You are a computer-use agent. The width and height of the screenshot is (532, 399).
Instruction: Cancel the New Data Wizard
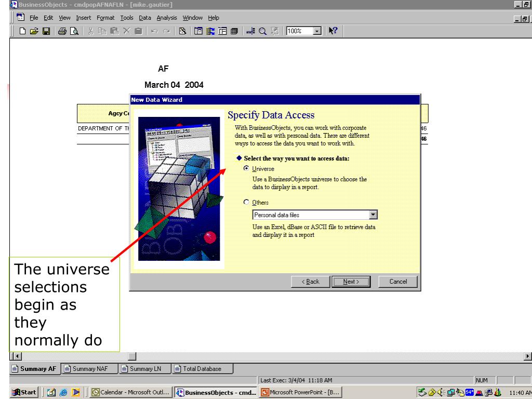tap(398, 282)
